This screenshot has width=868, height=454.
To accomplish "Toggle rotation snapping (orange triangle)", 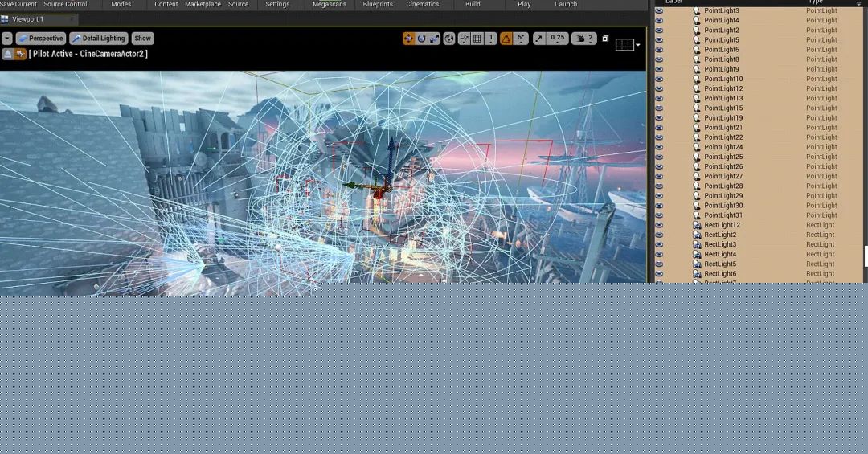I will pyautogui.click(x=506, y=39).
